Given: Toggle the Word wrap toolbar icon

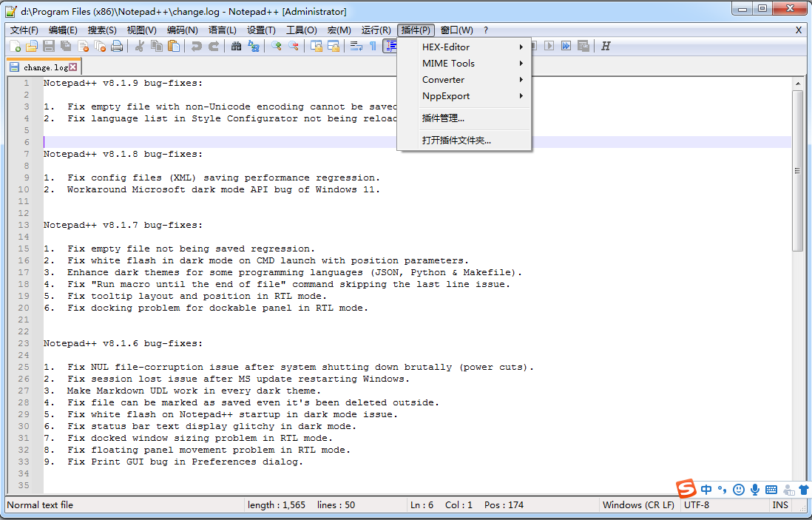Looking at the screenshot, I should pos(356,47).
